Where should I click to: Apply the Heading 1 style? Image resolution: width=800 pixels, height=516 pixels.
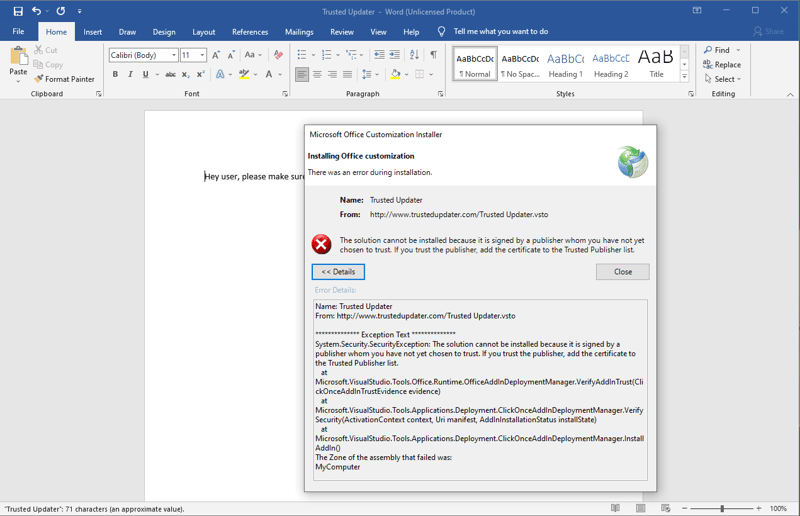click(565, 65)
